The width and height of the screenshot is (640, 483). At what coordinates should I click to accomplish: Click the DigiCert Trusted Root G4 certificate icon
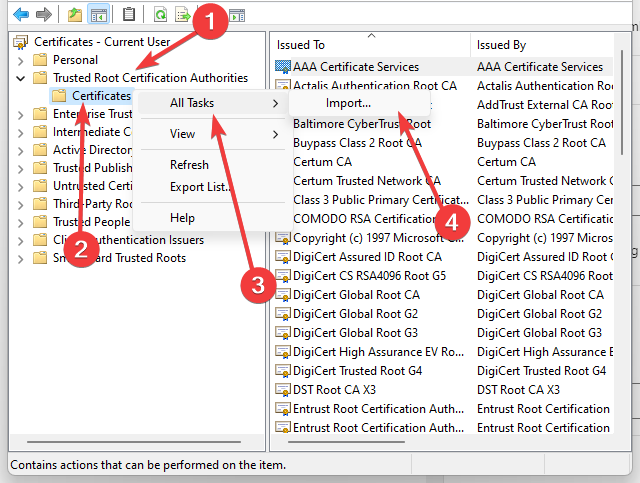[283, 371]
